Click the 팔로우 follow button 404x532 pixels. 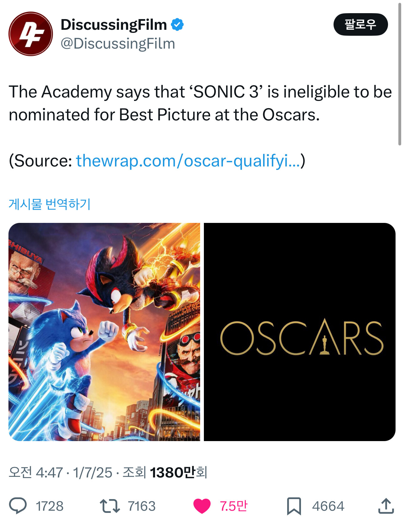(x=360, y=24)
